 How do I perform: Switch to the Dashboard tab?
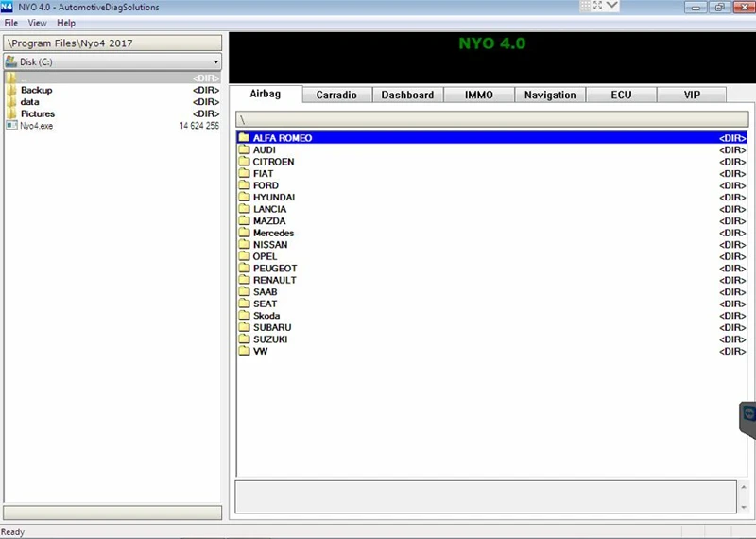coord(407,96)
